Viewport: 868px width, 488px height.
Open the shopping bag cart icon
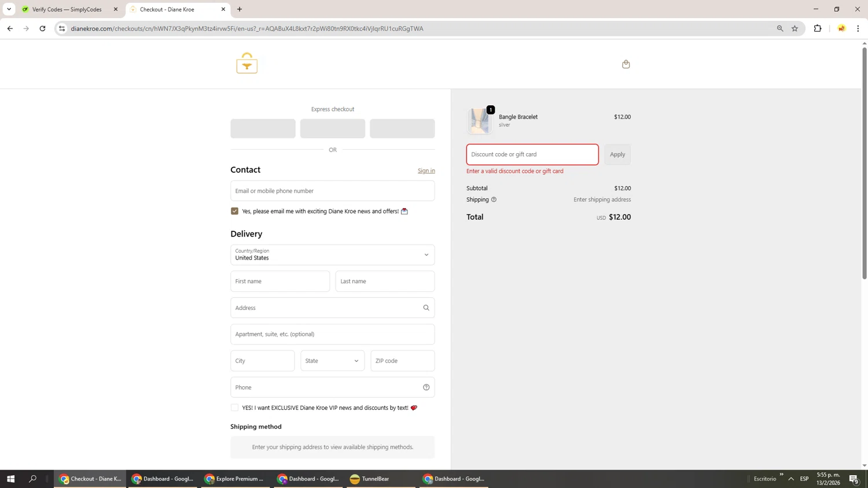[626, 64]
